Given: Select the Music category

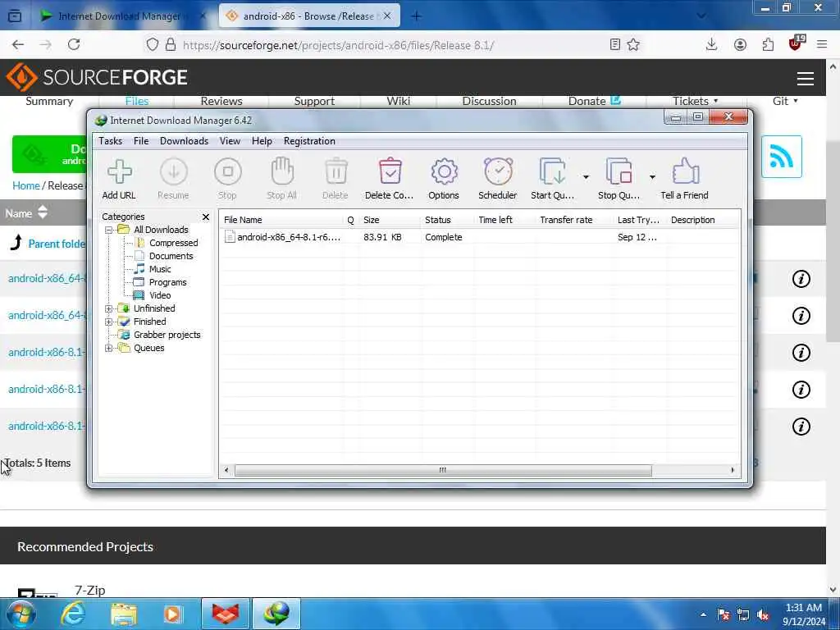Looking at the screenshot, I should (x=160, y=269).
